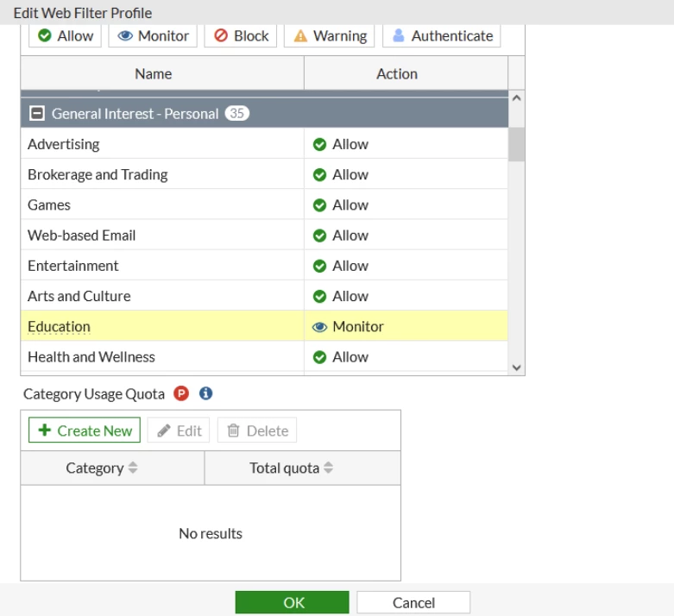Select Brokerage and Trading row
Screen dimensions: 674x616
click(264, 174)
